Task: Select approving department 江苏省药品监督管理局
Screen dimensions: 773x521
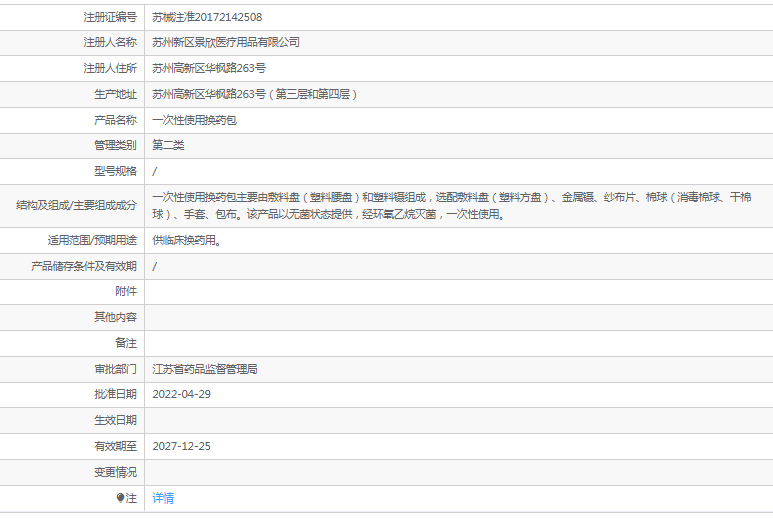Action: coord(205,369)
